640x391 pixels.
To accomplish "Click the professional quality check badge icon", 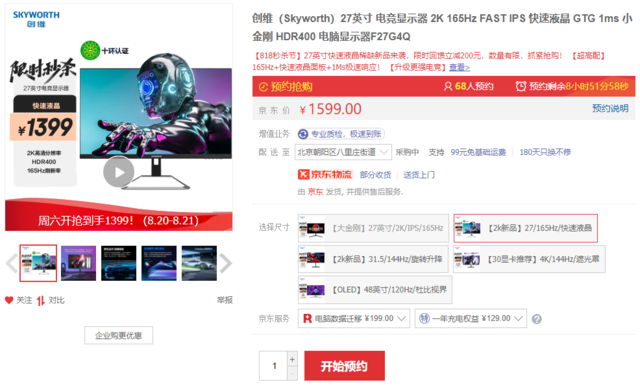I will tap(303, 134).
